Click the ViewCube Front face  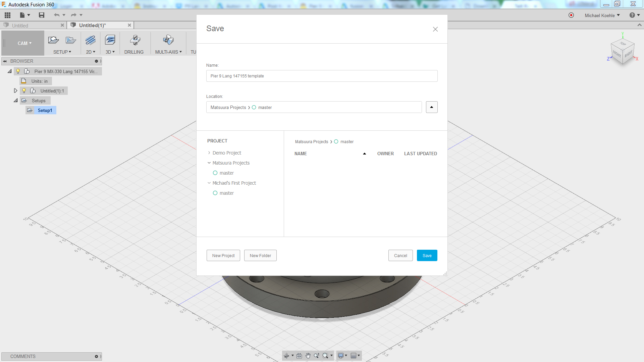(x=616, y=54)
